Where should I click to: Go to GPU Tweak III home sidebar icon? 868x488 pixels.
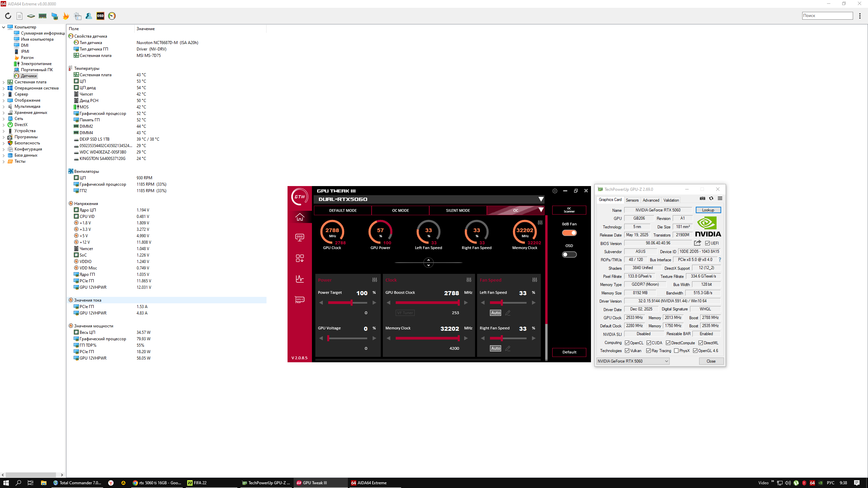(300, 217)
